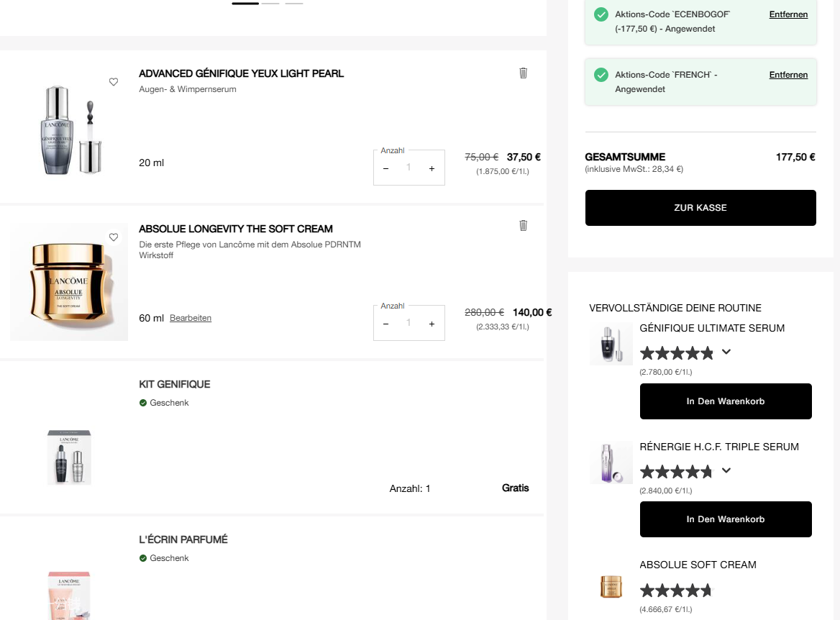This screenshot has height=620, width=840.
Task: Add Rénergie H.C.F. Triple Serum to cart
Action: [725, 519]
